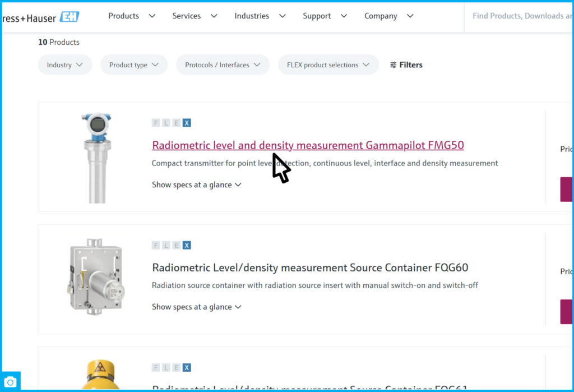Viewport: 574px width, 392px height.
Task: Expand the Company menu
Action: 388,16
